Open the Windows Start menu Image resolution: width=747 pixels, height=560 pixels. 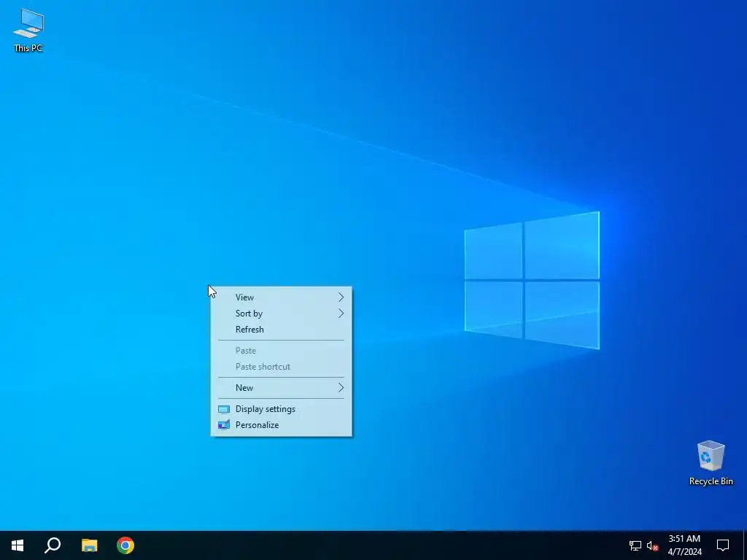click(x=18, y=545)
